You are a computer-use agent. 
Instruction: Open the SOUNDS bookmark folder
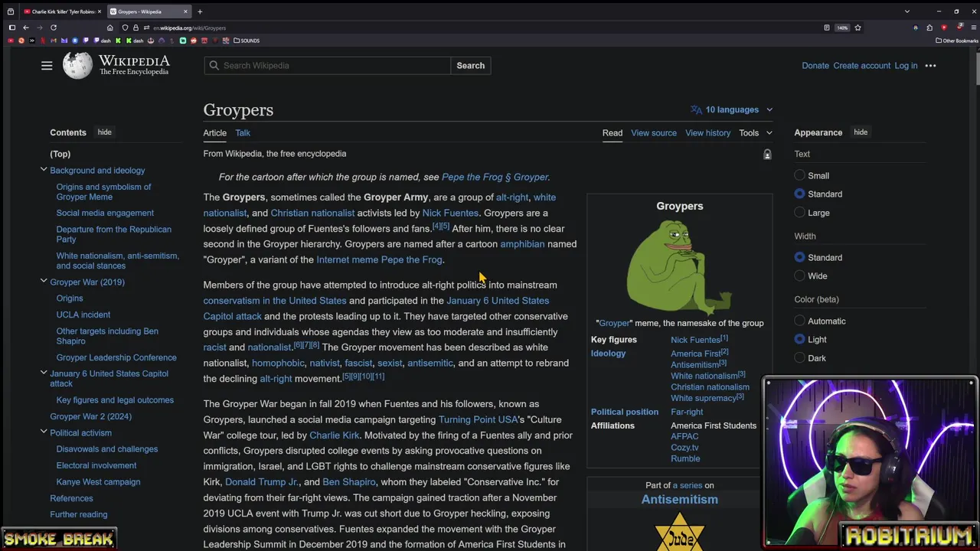[247, 41]
